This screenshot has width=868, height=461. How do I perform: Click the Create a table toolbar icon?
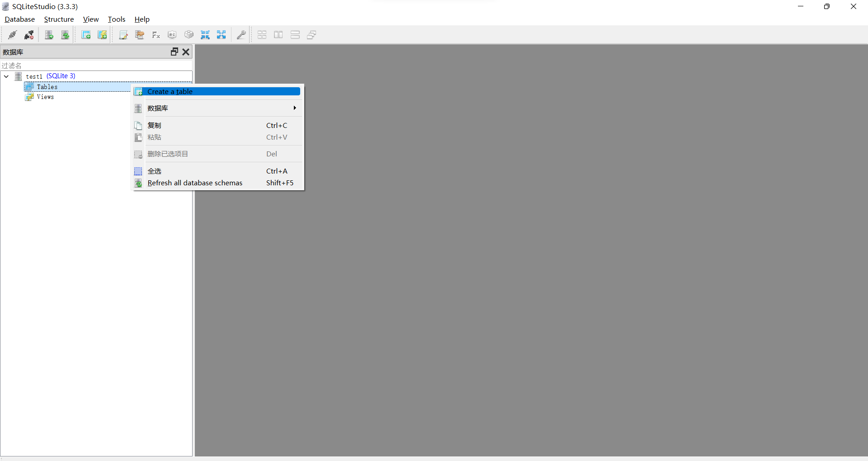[86, 35]
